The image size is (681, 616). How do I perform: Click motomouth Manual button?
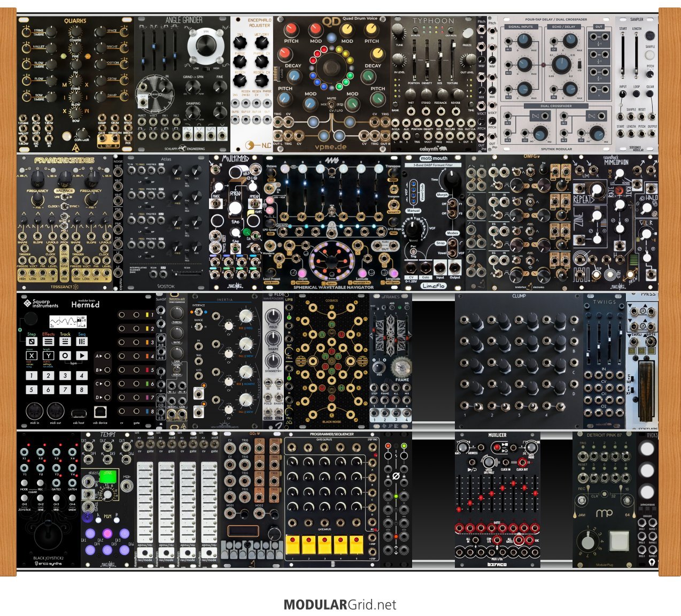coord(414,211)
